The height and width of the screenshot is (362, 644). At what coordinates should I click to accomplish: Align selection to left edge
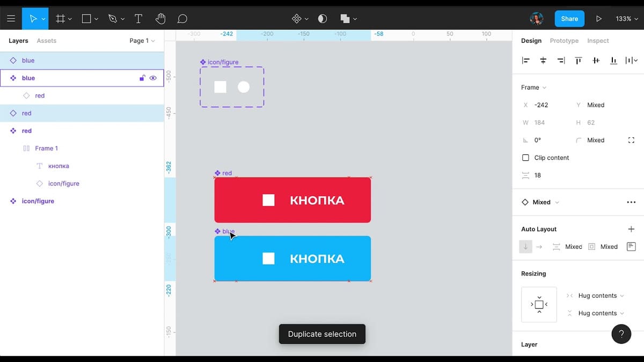point(526,61)
